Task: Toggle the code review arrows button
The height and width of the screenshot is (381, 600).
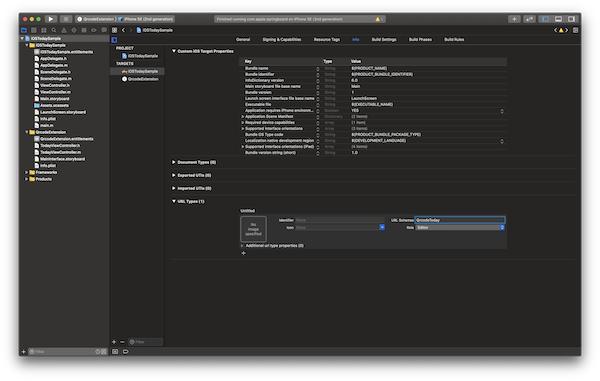Action: tap(530, 19)
